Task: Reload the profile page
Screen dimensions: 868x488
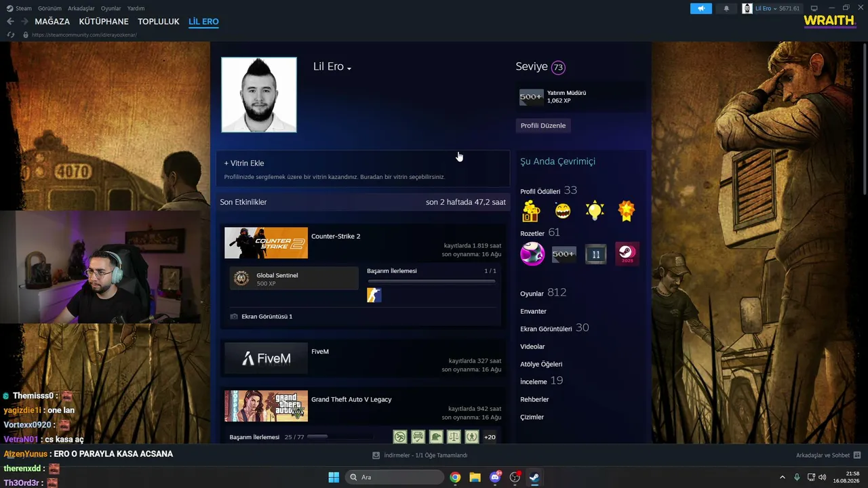Action: (10, 35)
